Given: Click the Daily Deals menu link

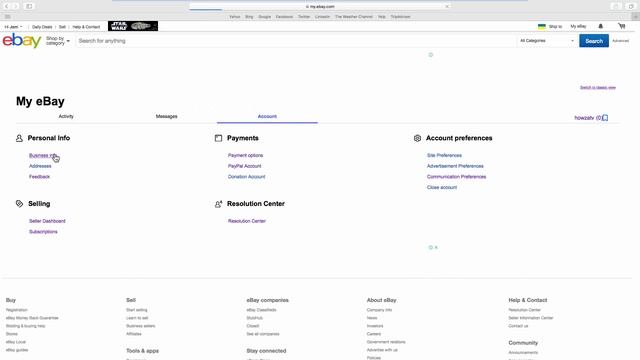Looking at the screenshot, I should [x=42, y=27].
